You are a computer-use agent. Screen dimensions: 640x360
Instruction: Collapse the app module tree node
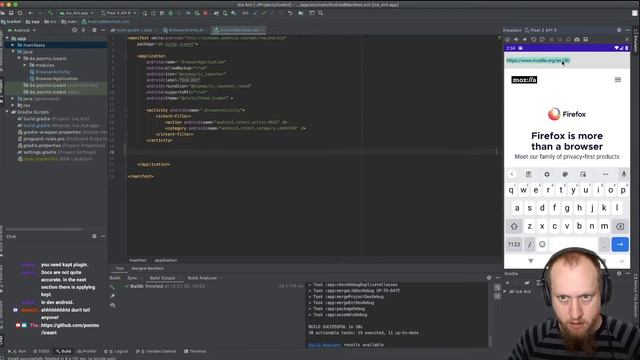coord(7,38)
